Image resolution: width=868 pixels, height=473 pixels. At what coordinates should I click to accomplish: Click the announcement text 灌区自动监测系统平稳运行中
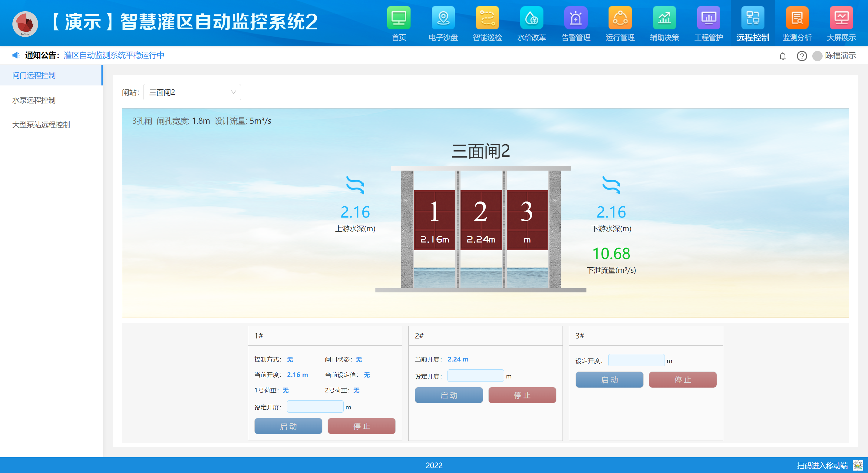(114, 55)
